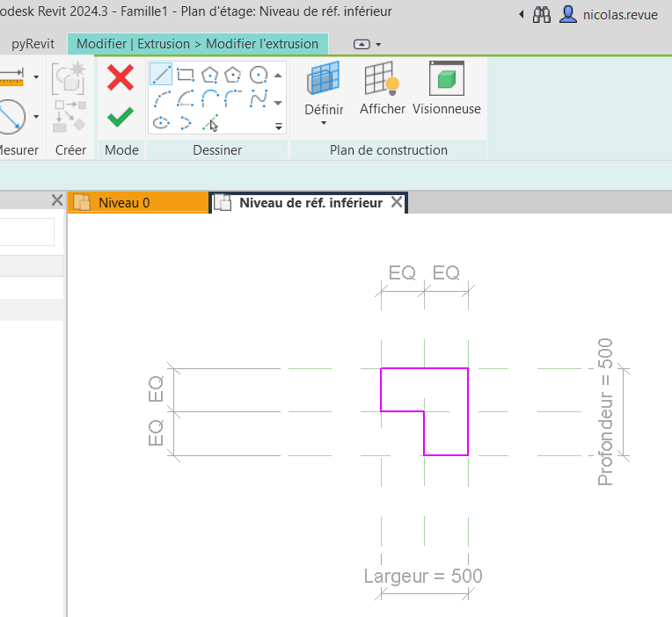Select the Circle draw tool
The height and width of the screenshot is (617, 672).
pyautogui.click(x=259, y=75)
